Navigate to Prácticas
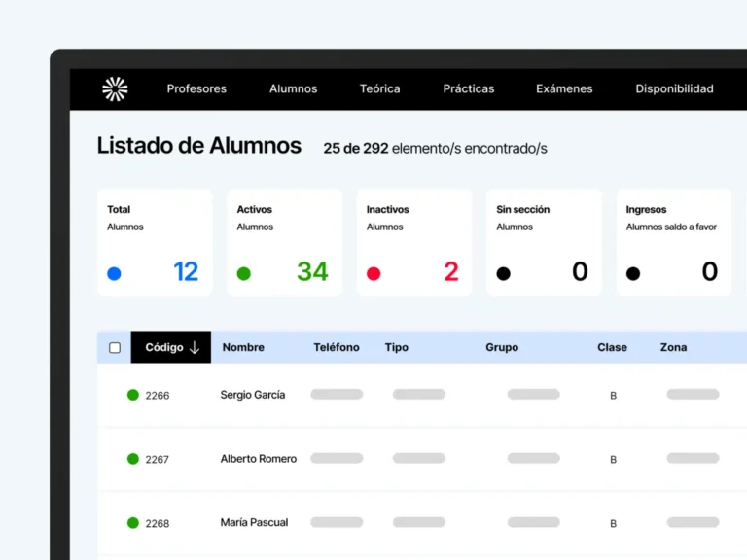The image size is (747, 560). pos(468,88)
